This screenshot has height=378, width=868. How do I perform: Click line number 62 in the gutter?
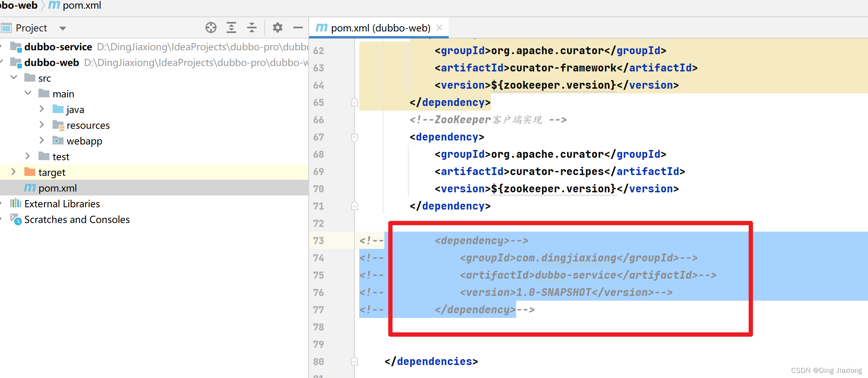318,51
